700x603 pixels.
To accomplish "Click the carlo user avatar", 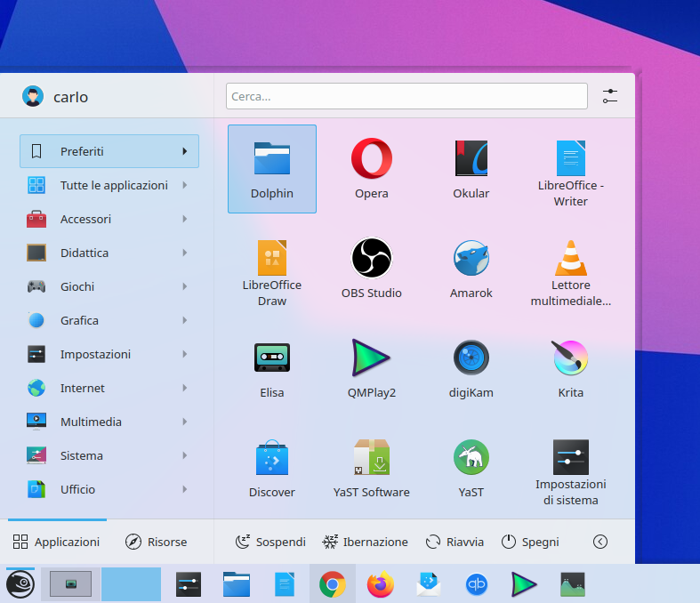I will tap(33, 96).
